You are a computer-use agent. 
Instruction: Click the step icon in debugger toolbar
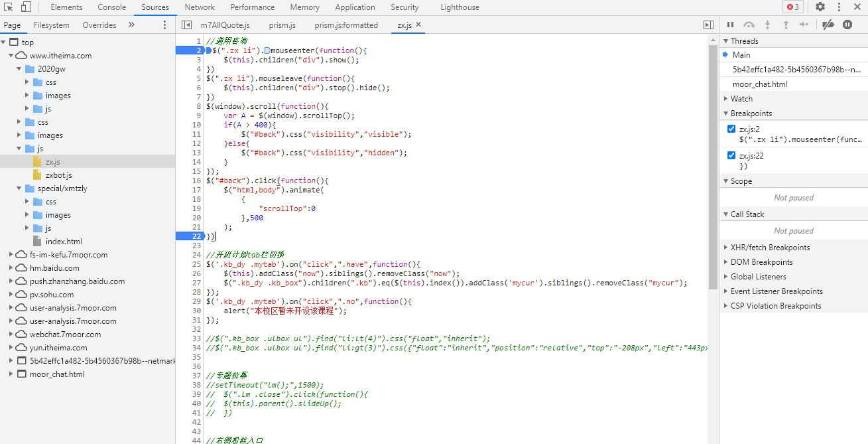coord(804,25)
